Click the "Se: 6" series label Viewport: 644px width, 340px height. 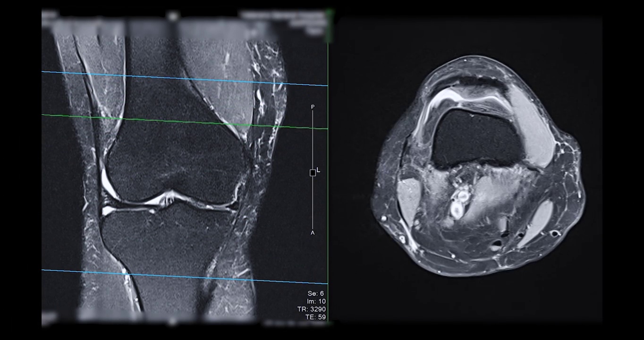315,294
